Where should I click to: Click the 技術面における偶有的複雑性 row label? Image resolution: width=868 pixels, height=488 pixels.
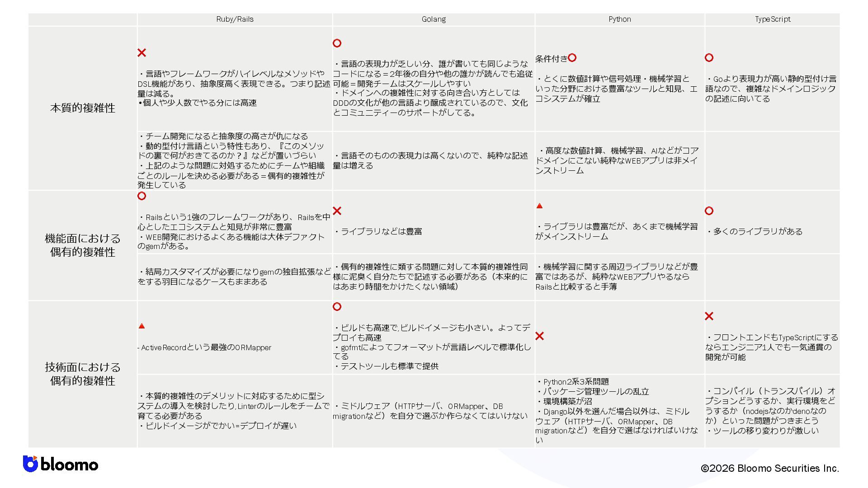[83, 374]
